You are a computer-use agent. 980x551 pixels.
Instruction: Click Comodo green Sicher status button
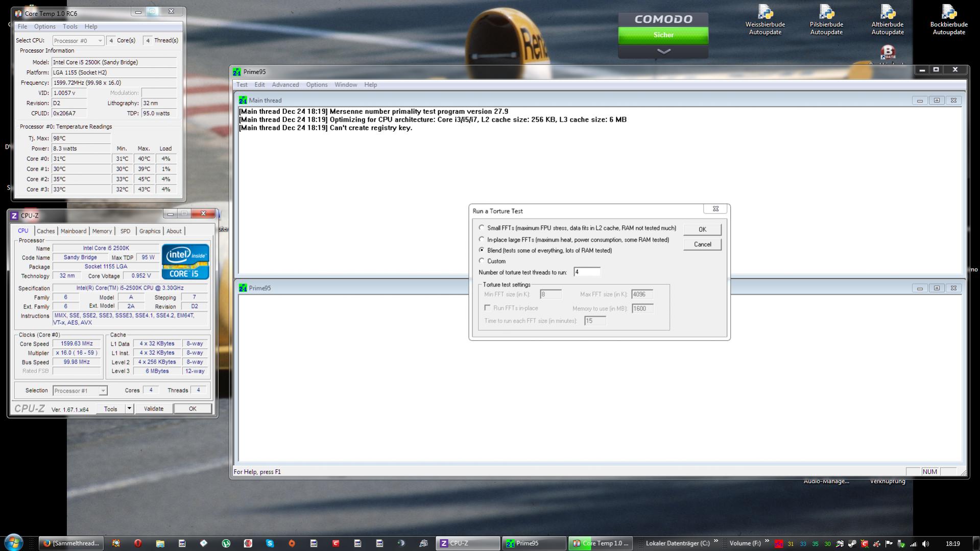coord(663,35)
